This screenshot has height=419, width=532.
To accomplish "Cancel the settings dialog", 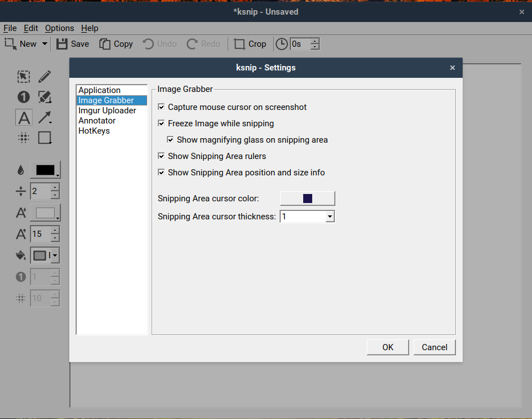I will tap(435, 347).
